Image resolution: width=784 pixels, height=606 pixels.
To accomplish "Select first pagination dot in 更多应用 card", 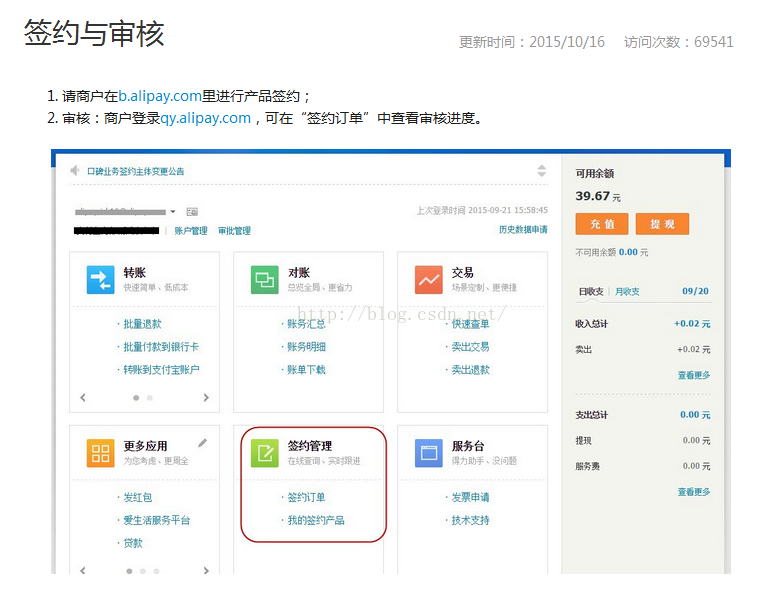I will (130, 571).
